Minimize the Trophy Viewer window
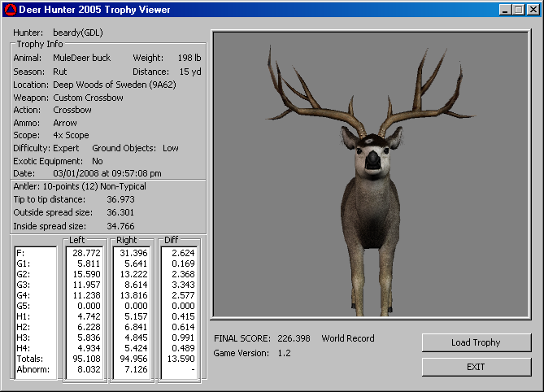544x392 pixels. click(506, 10)
